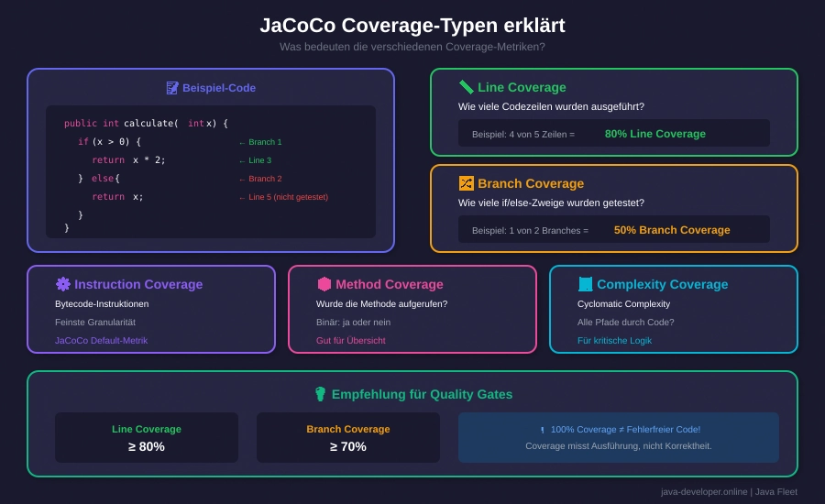
Task: Click the JaCoCo Coverage-Typen erklärt title
Action: pos(412,26)
